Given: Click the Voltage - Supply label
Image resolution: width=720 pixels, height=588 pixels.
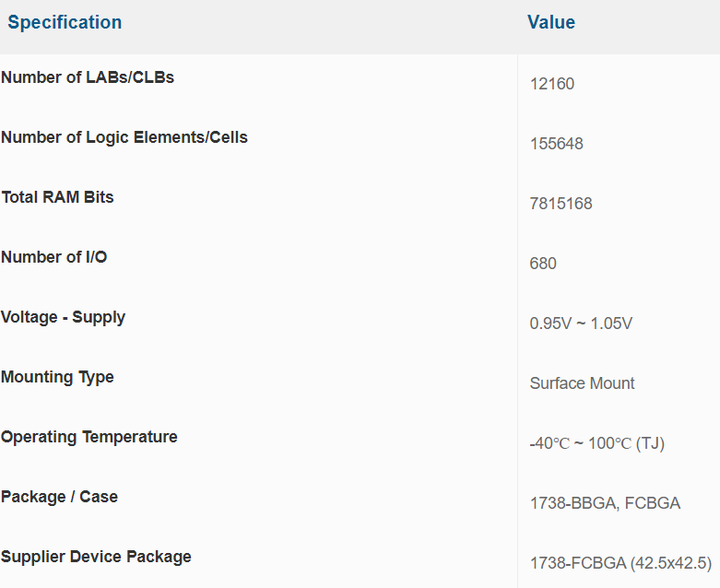Looking at the screenshot, I should click(64, 317).
